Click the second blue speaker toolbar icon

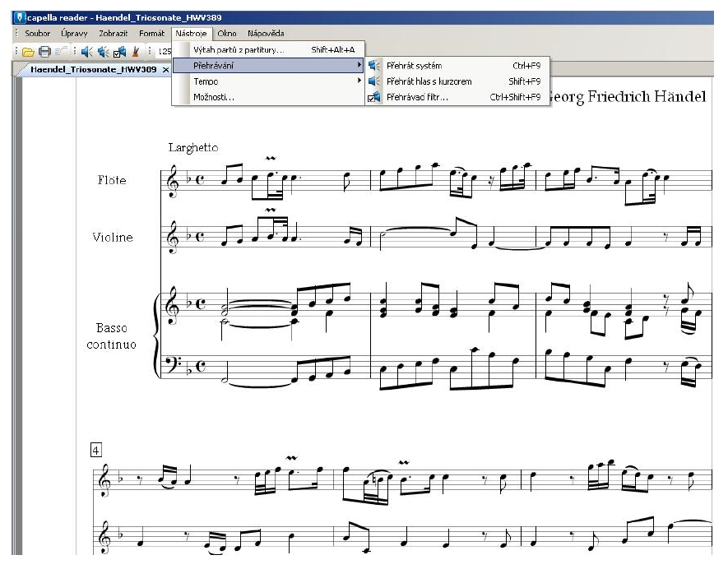tap(103, 52)
